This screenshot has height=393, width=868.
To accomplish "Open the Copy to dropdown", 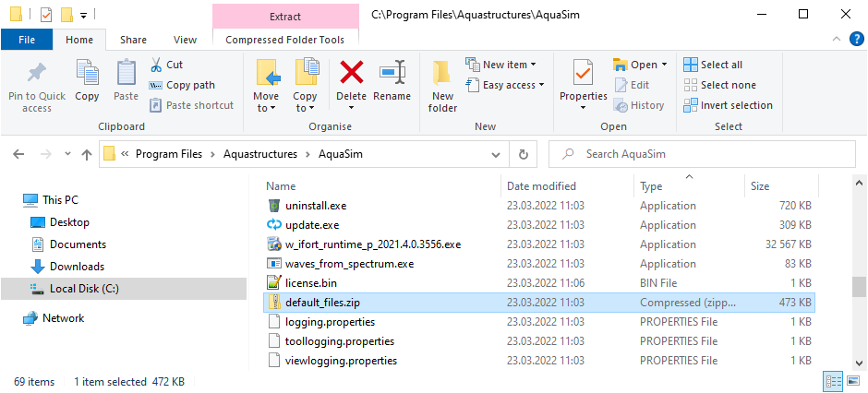I will point(305,102).
